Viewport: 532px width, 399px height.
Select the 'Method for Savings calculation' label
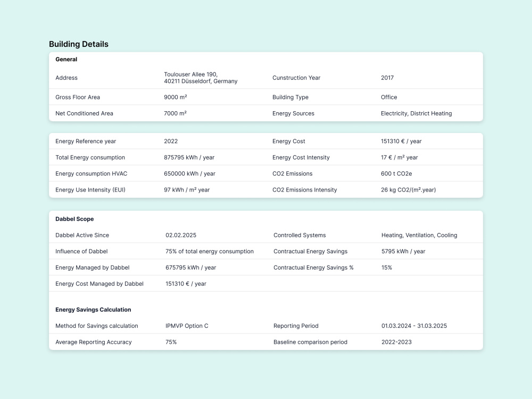97,326
